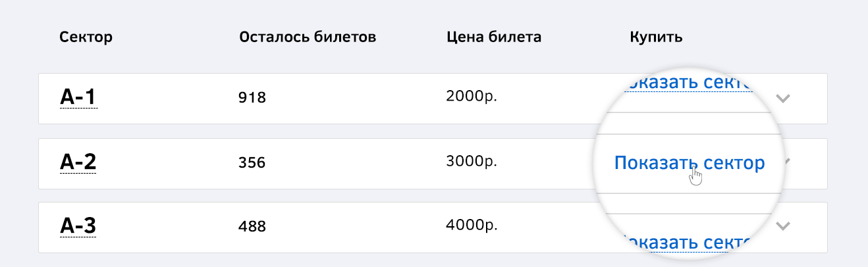Sort by "Осталось билетов" column header
This screenshot has height=267, width=868.
pyautogui.click(x=308, y=37)
